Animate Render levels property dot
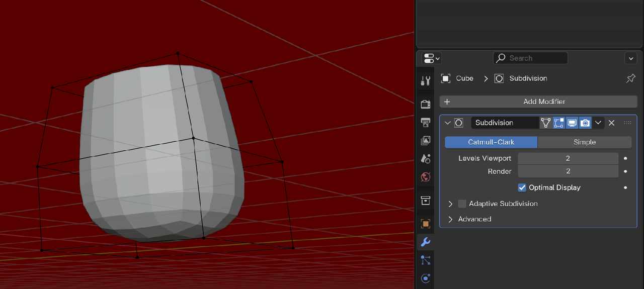 [625, 171]
